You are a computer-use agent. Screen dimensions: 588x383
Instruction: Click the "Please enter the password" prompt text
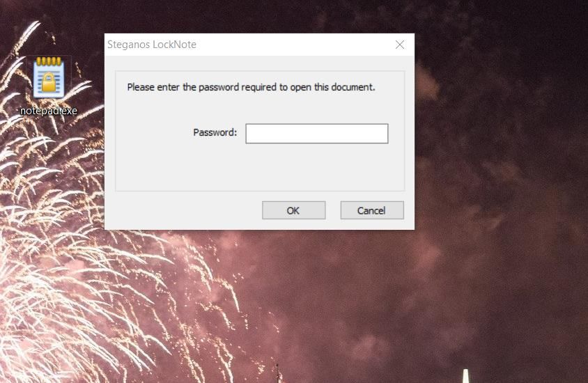tap(251, 87)
